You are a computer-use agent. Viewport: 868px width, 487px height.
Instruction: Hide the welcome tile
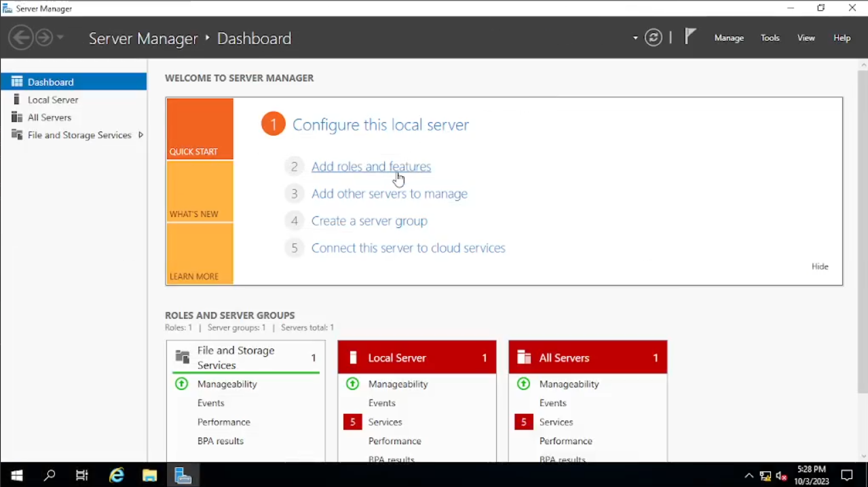(x=820, y=267)
